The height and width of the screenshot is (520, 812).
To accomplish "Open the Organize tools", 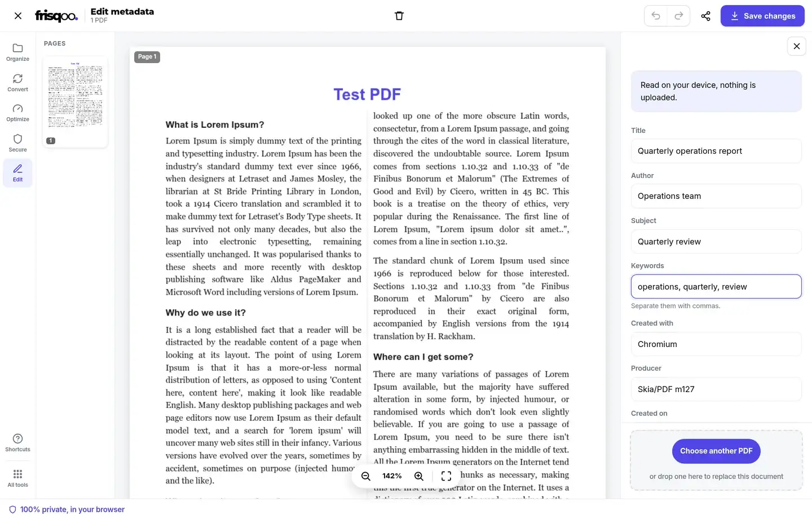I will tap(18, 52).
